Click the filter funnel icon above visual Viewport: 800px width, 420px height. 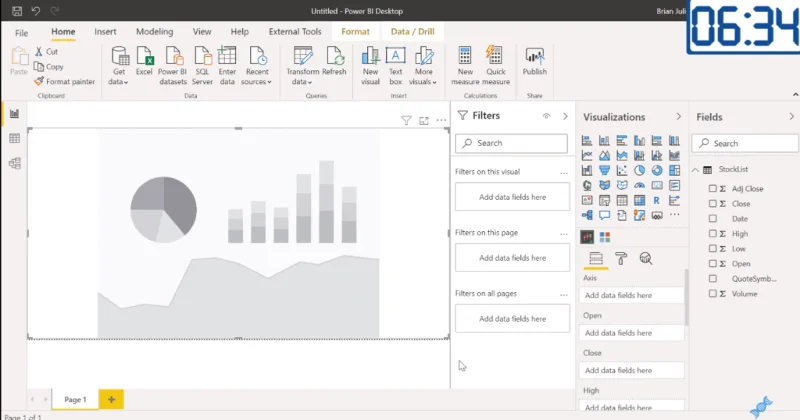(406, 121)
